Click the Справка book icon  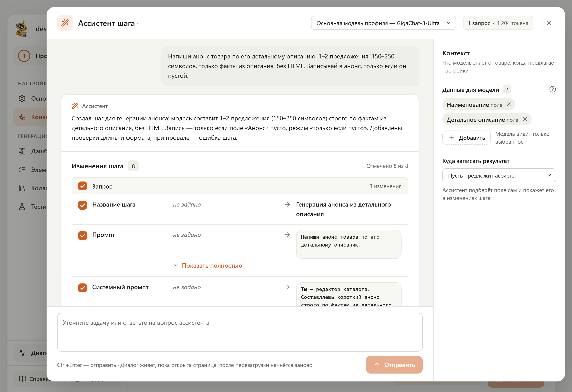pyautogui.click(x=22, y=379)
